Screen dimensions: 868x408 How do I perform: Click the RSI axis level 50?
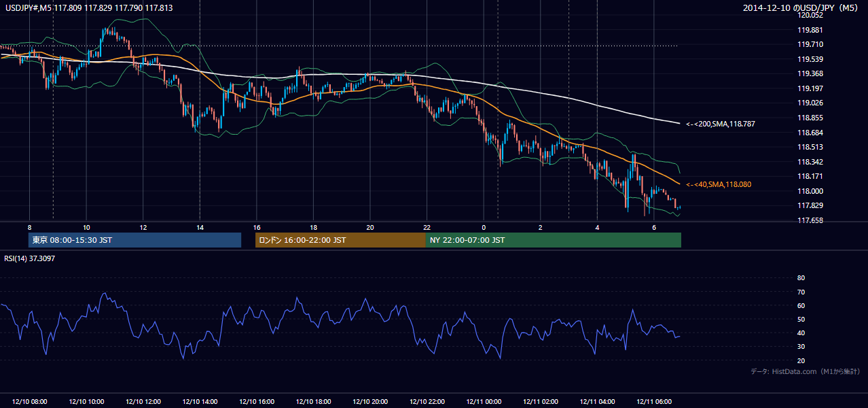click(x=801, y=319)
